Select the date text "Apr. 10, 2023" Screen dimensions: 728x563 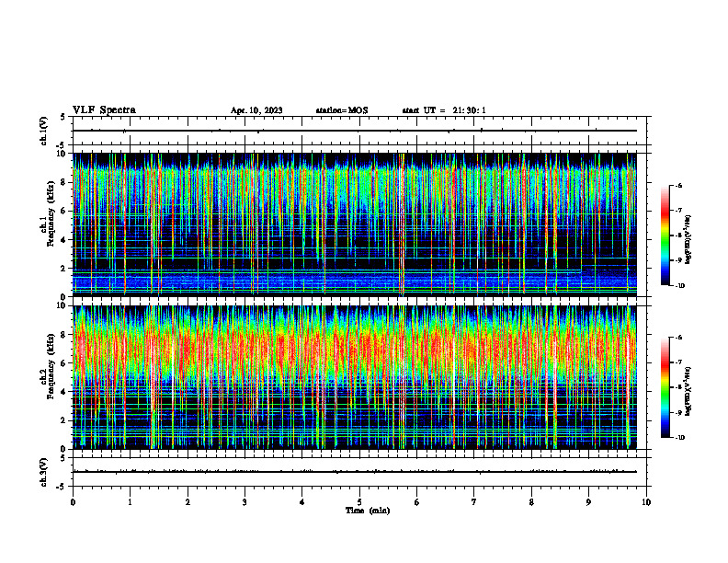click(x=256, y=110)
